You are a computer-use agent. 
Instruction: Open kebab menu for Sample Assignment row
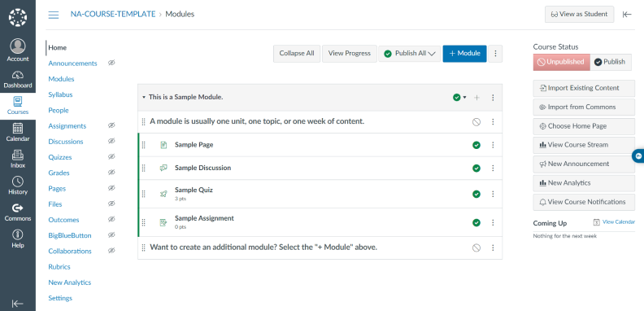click(493, 222)
